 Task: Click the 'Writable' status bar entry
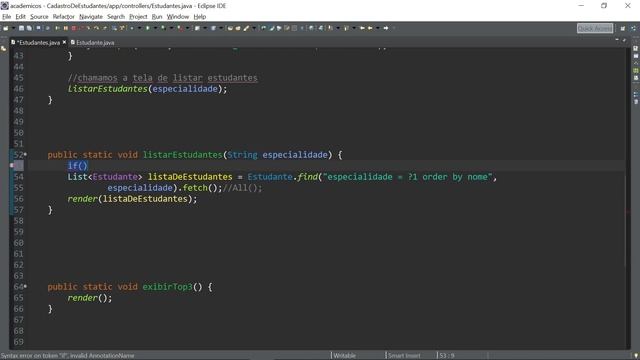pos(344,356)
